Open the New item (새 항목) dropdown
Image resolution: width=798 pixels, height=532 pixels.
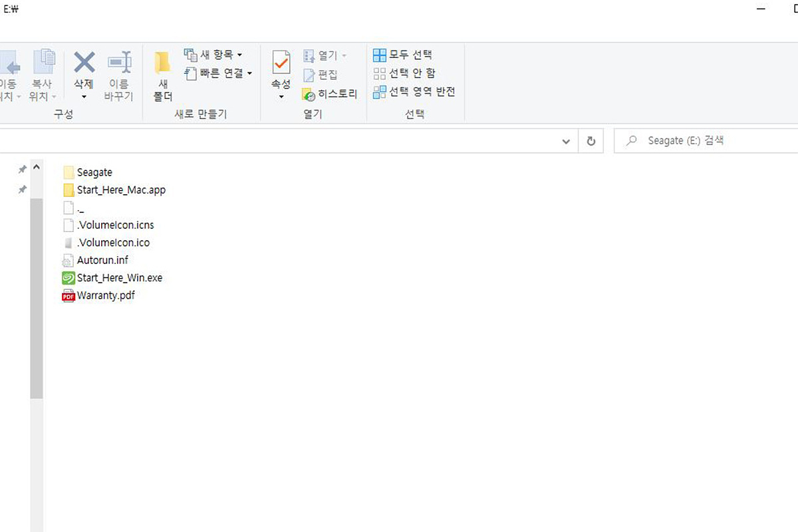coord(213,55)
